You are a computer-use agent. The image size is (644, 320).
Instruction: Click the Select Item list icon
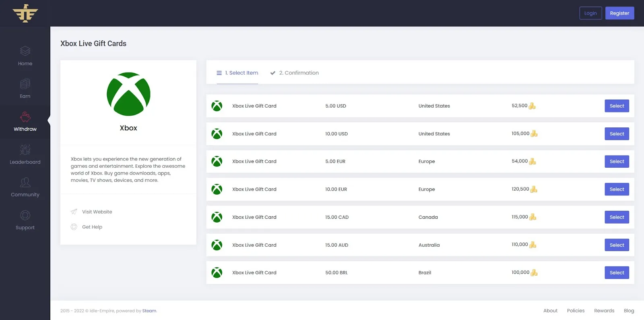pyautogui.click(x=219, y=73)
